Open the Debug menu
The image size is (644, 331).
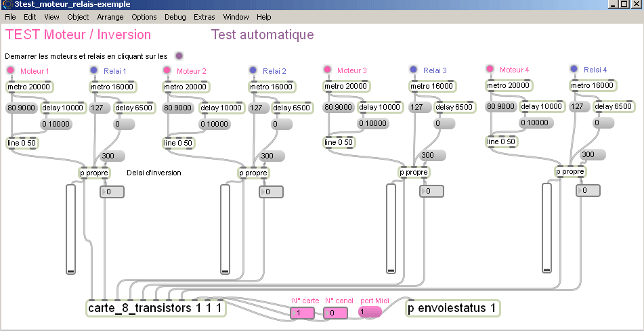175,17
